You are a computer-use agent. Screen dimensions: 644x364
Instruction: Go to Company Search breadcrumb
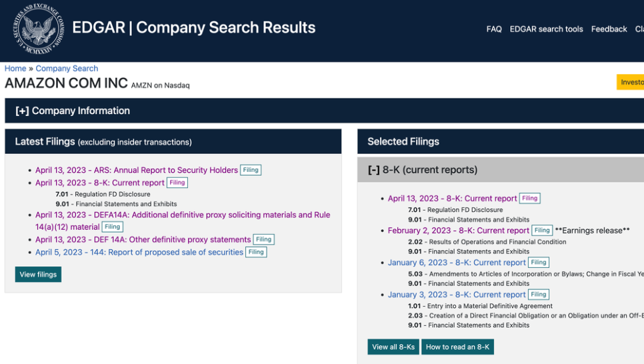[x=67, y=68]
